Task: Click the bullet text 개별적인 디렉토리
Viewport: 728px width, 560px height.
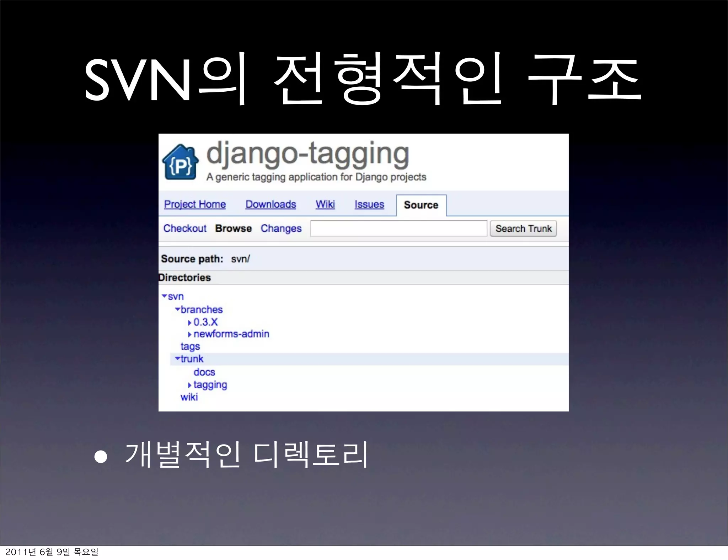Action: pos(246,454)
